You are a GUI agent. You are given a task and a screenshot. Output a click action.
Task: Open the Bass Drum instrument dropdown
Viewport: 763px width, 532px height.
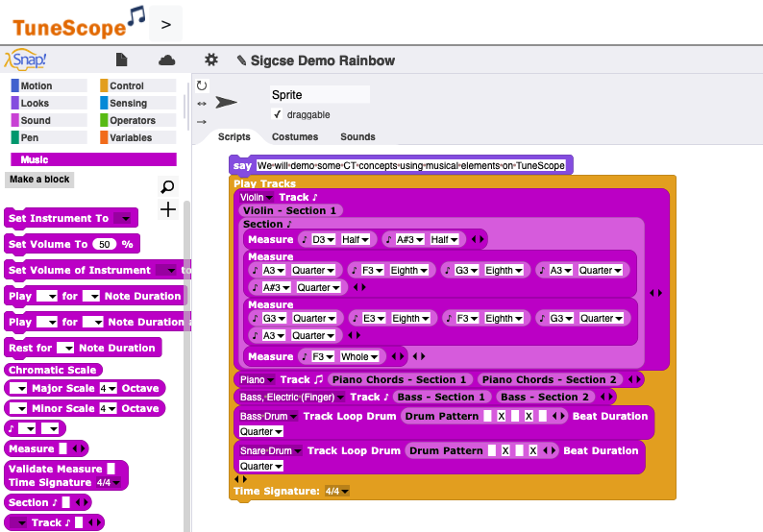268,416
